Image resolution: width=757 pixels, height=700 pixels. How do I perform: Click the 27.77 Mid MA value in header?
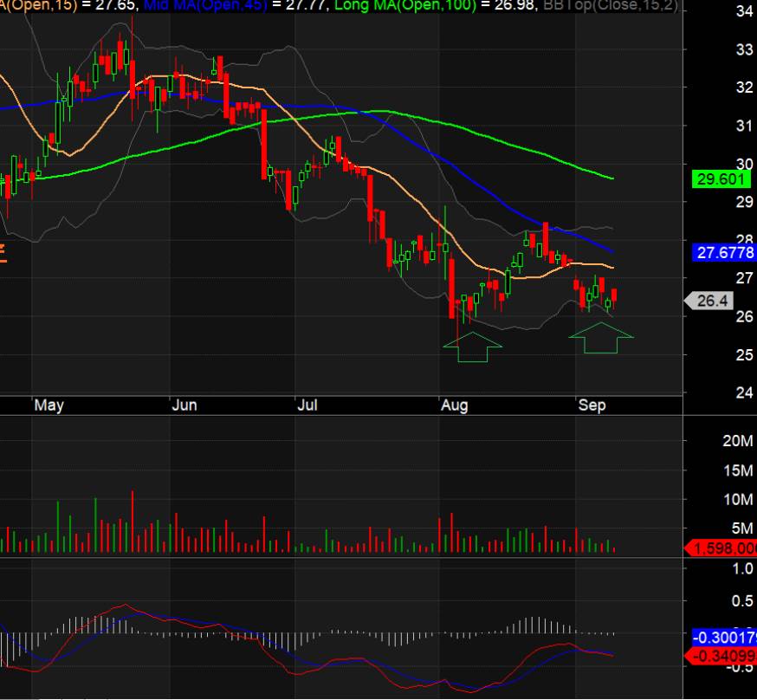pos(305,6)
